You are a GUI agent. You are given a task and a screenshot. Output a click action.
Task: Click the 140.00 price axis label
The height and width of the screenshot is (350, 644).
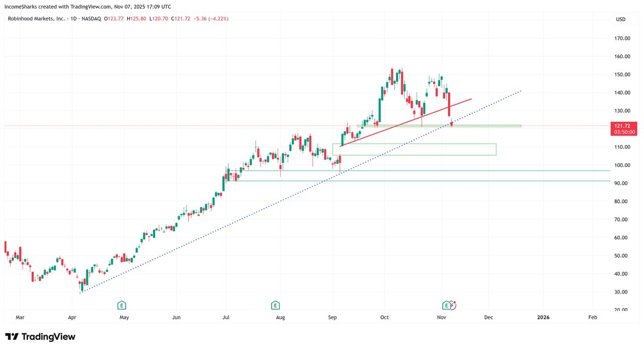coord(623,93)
